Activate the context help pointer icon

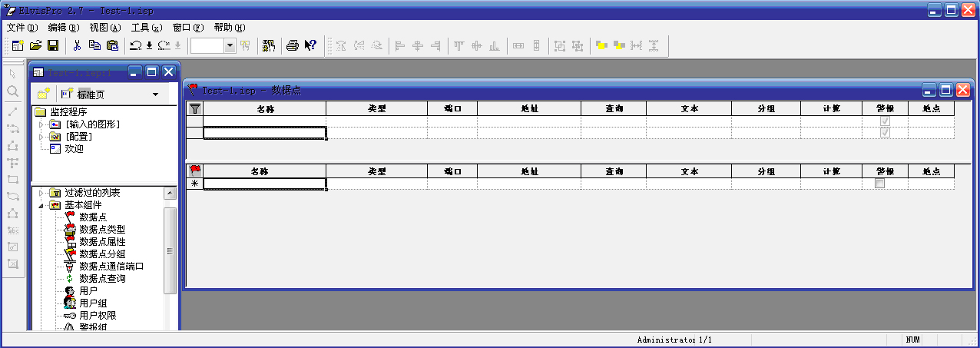coord(310,46)
